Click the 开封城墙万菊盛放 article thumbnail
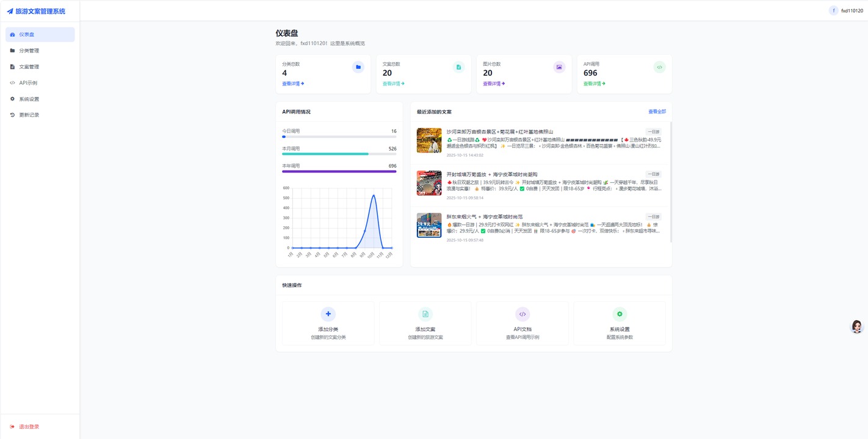This screenshot has width=868, height=439. point(429,183)
